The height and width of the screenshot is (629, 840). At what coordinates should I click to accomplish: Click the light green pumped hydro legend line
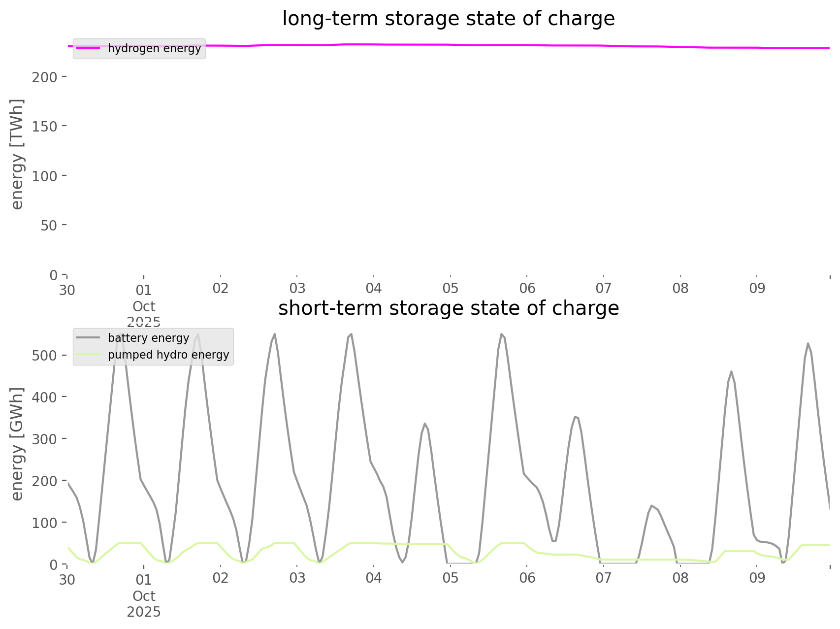pyautogui.click(x=88, y=355)
